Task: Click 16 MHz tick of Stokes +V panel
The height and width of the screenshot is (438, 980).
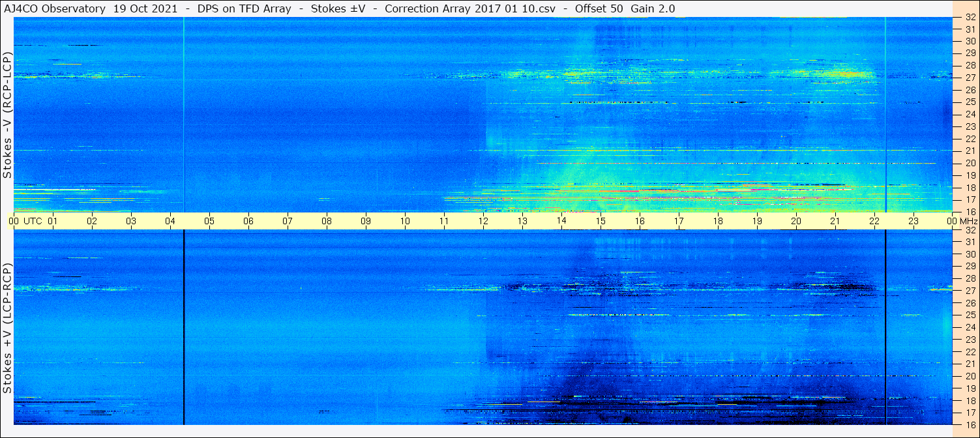Action: (x=970, y=424)
